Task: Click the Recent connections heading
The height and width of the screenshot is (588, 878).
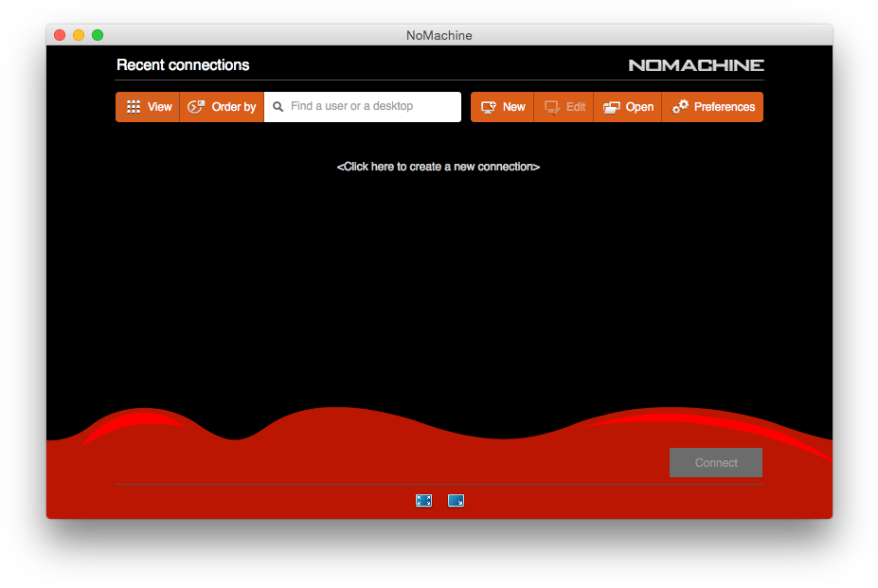Action: 183,65
